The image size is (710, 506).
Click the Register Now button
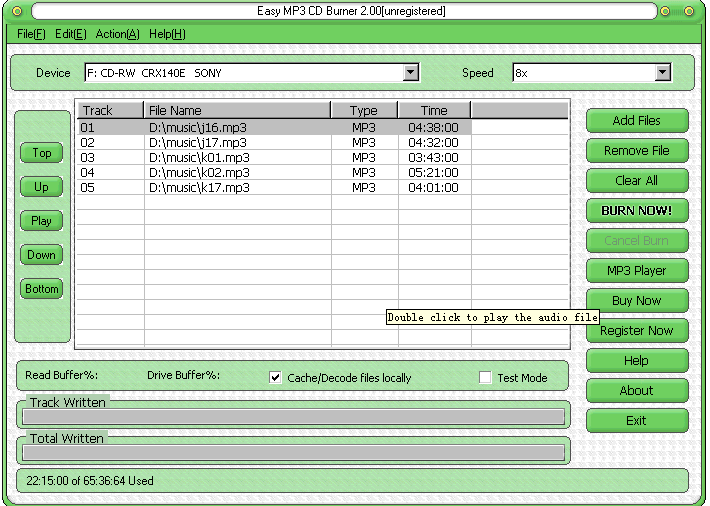click(x=637, y=331)
